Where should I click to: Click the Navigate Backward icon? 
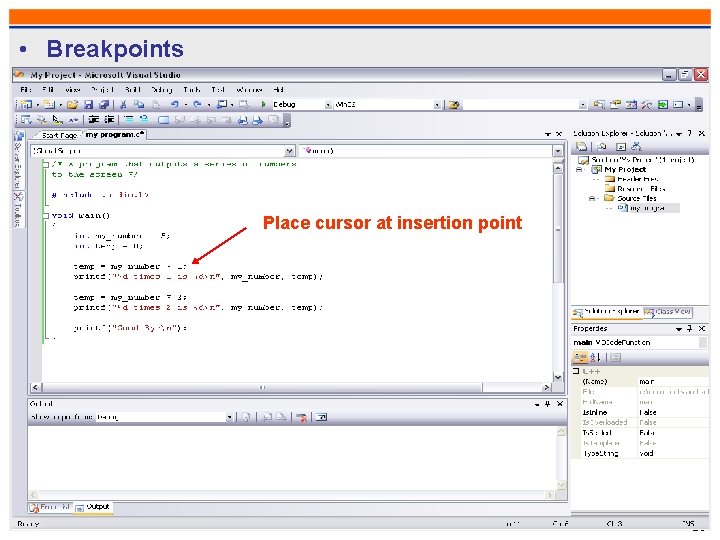pos(222,105)
